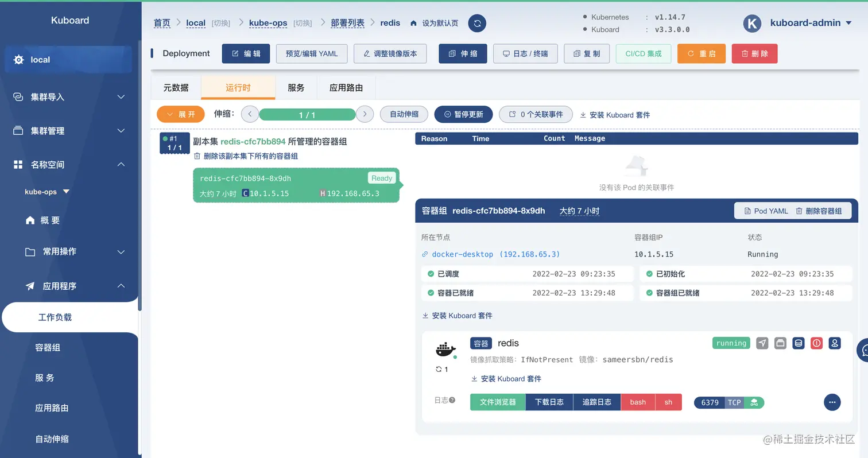Click the blue database icon on redis container
The height and width of the screenshot is (458, 868).
799,343
